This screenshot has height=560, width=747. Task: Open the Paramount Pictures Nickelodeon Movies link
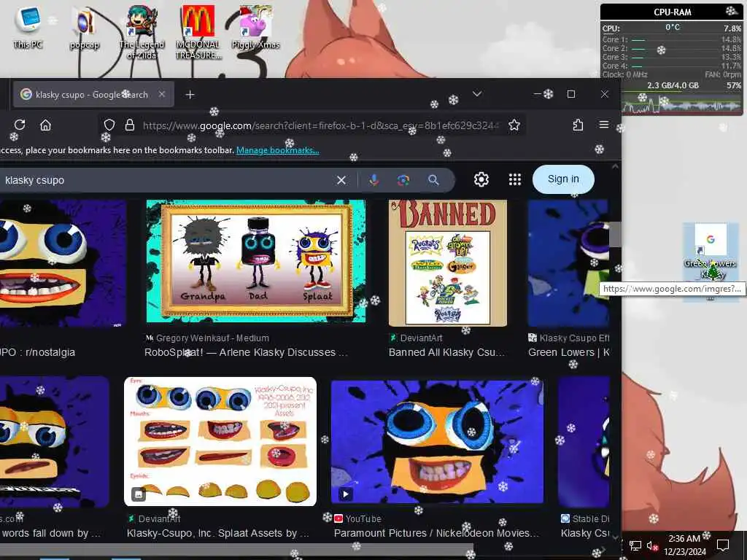(x=436, y=533)
